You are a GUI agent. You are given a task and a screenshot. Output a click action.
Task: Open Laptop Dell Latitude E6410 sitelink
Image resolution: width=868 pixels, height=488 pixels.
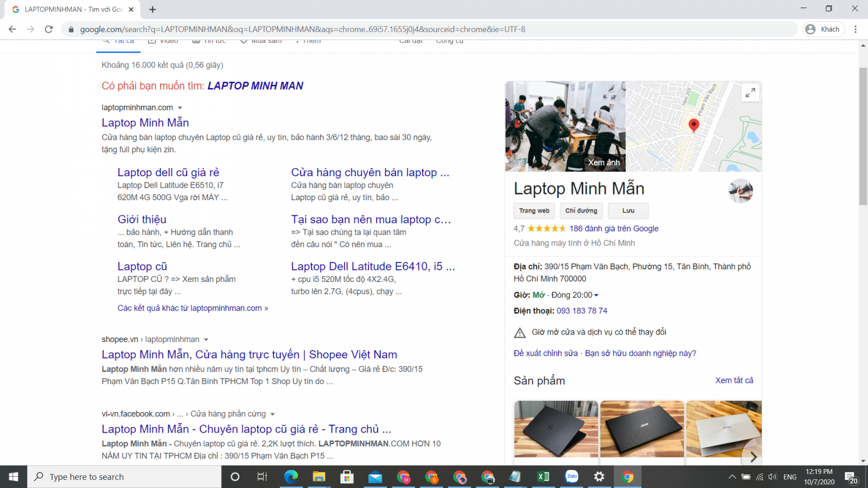click(x=373, y=266)
